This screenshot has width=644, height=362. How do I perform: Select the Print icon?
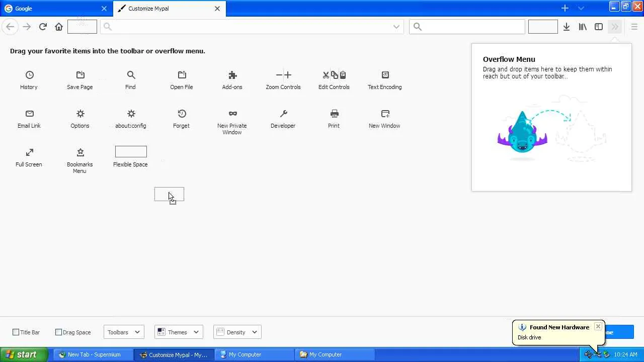point(334,114)
